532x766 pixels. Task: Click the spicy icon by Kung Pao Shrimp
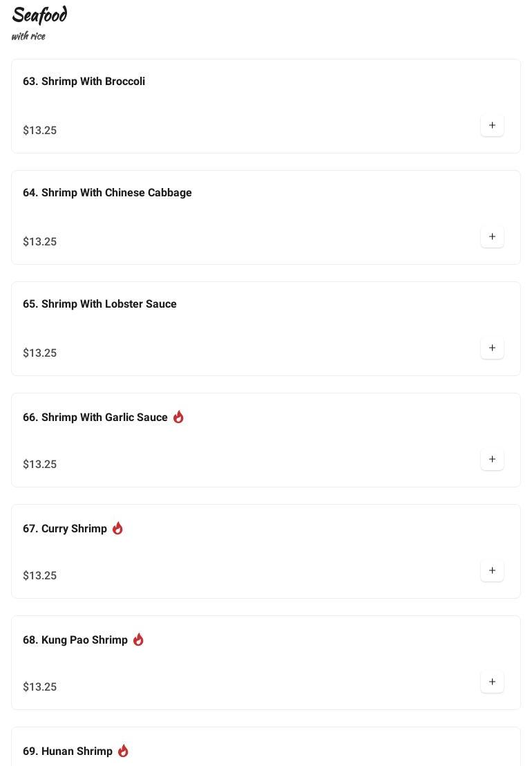[138, 639]
